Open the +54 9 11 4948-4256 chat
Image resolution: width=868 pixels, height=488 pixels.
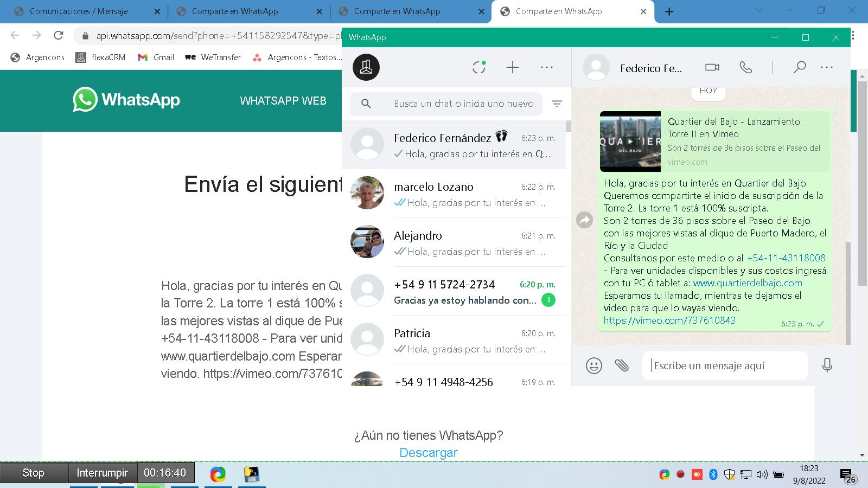(x=454, y=376)
